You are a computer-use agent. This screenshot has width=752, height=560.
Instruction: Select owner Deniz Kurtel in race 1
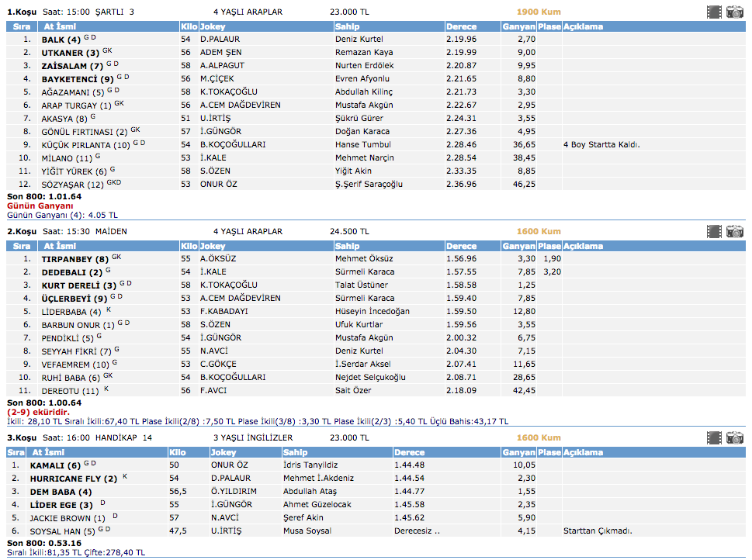click(360, 39)
